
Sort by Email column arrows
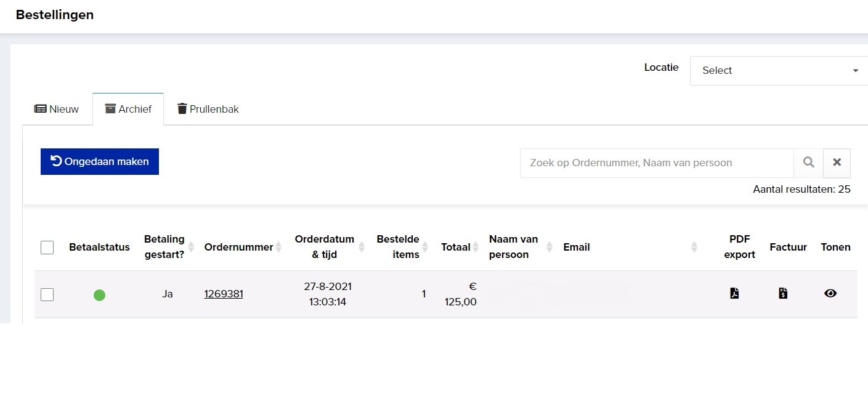tap(694, 247)
